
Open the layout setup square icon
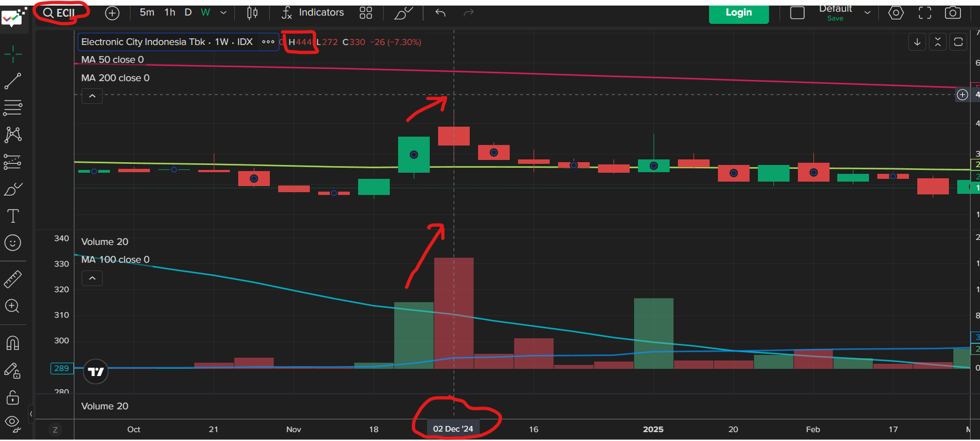point(797,13)
